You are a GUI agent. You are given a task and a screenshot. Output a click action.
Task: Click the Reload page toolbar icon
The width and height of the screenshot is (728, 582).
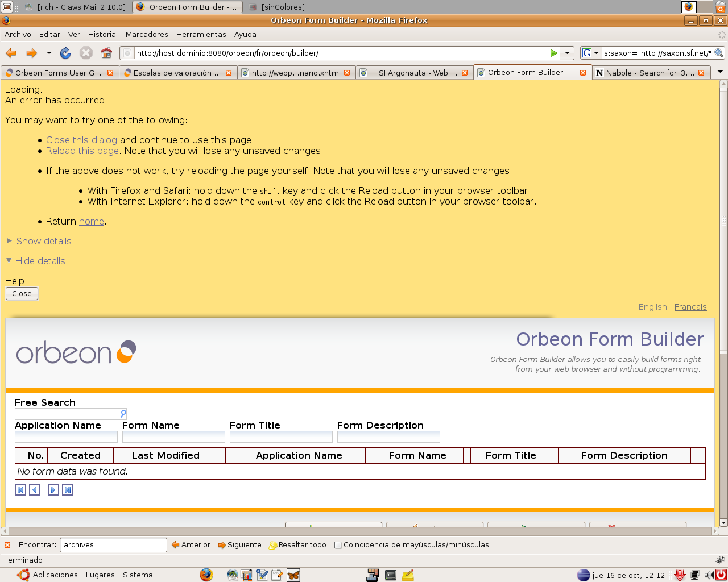coord(65,53)
